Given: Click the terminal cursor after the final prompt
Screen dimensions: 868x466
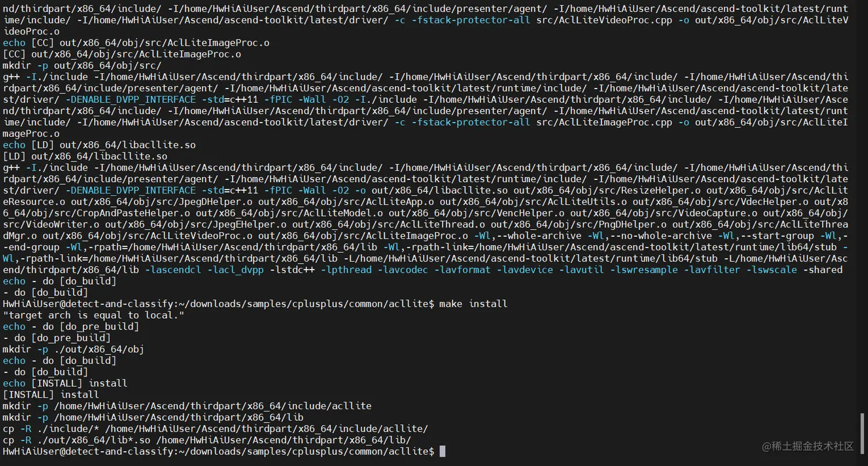Looking at the screenshot, I should coord(442,452).
